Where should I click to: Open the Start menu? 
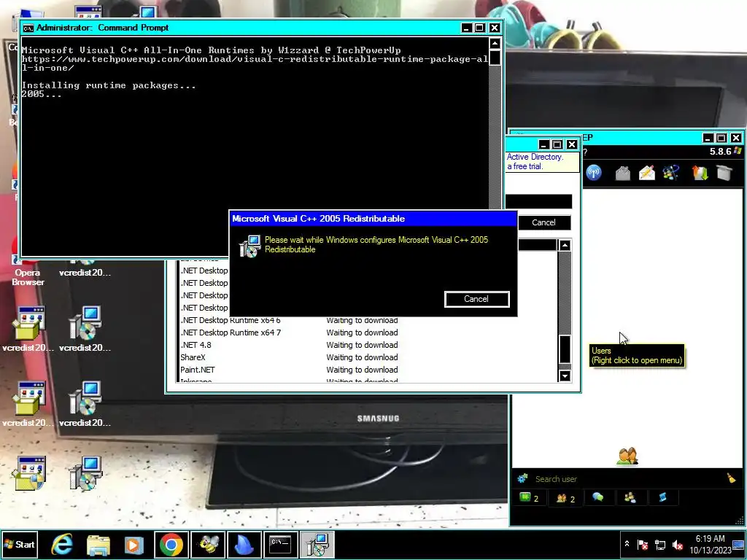click(19, 544)
